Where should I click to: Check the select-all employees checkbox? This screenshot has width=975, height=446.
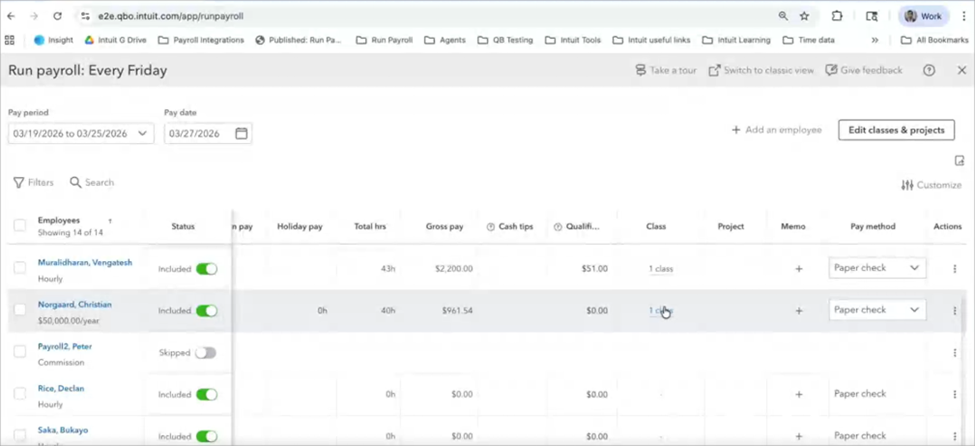point(20,226)
